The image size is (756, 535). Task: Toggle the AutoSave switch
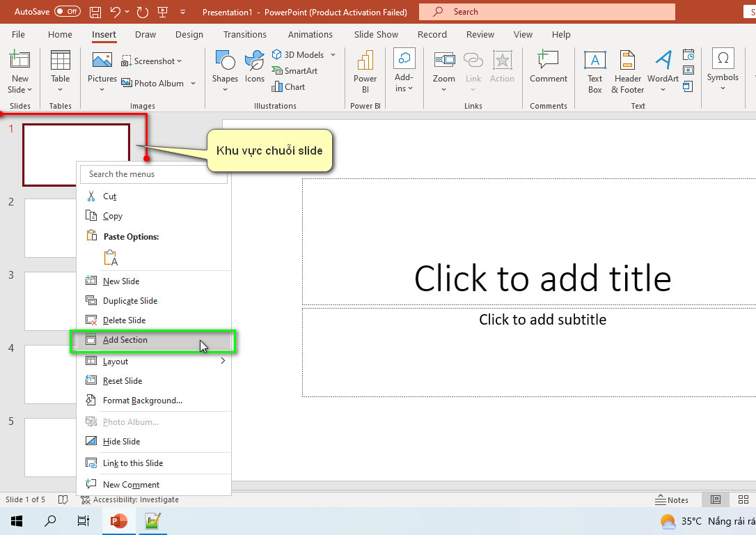point(67,12)
